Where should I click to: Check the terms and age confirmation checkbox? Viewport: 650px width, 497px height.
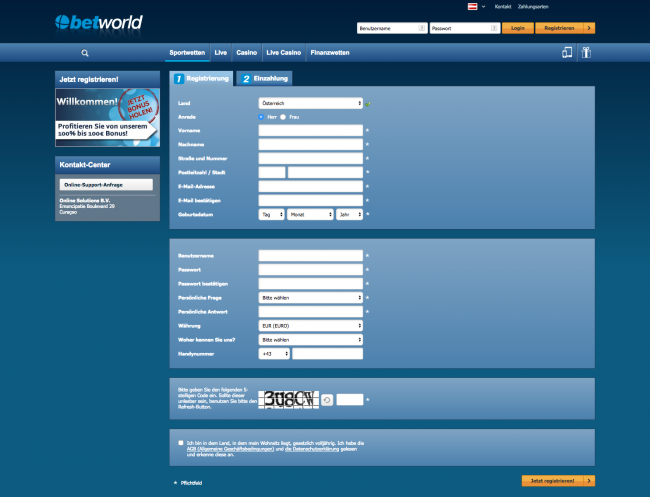180,441
